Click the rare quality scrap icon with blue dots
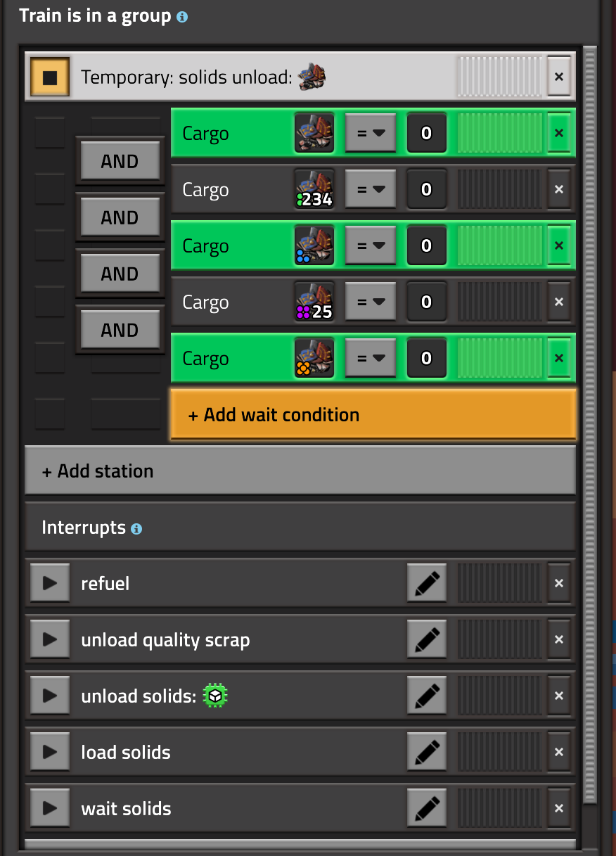The height and width of the screenshot is (856, 616). pyautogui.click(x=314, y=245)
